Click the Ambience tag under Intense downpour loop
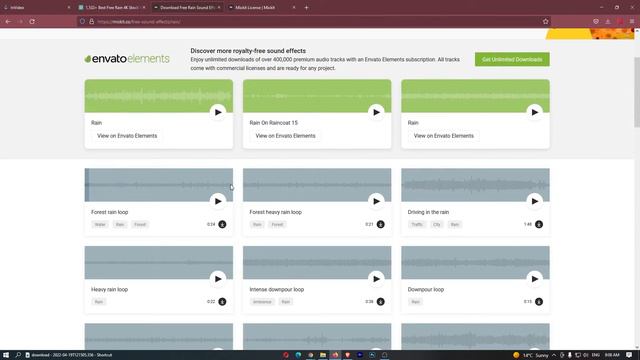This screenshot has height=360, width=640. (x=262, y=302)
